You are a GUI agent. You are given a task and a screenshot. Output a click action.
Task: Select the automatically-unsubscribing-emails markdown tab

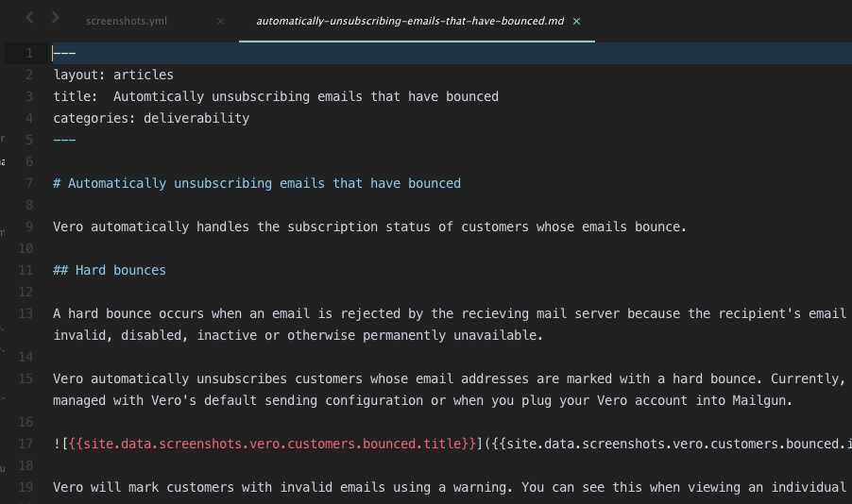(x=410, y=21)
